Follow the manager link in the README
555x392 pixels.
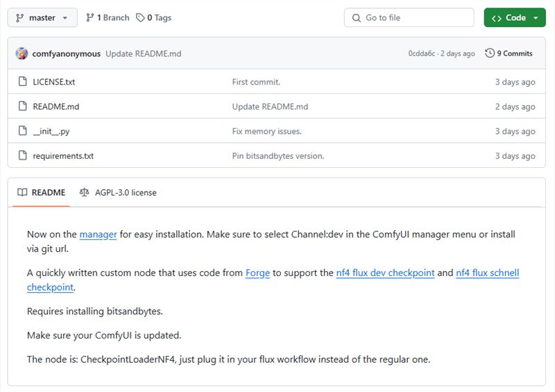98,235
